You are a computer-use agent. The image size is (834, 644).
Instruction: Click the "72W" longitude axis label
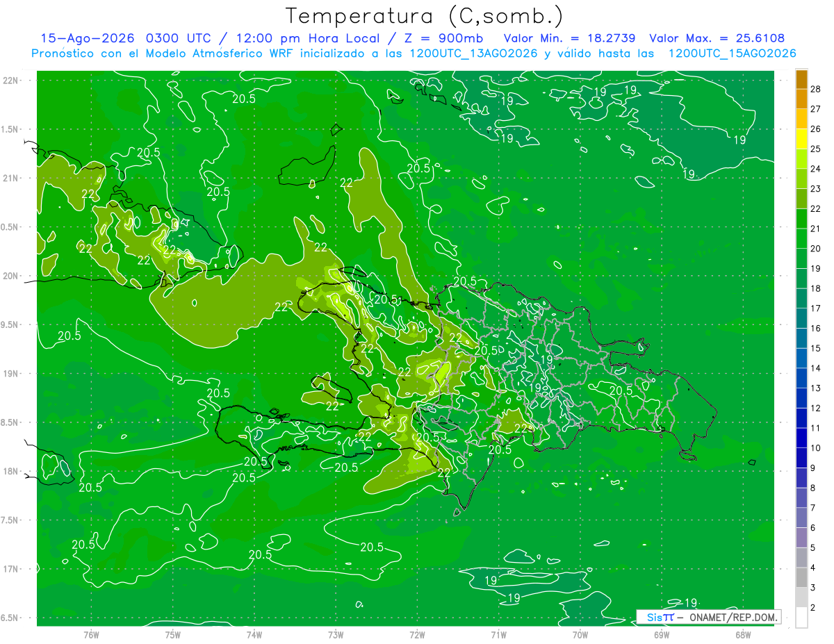[x=418, y=634]
